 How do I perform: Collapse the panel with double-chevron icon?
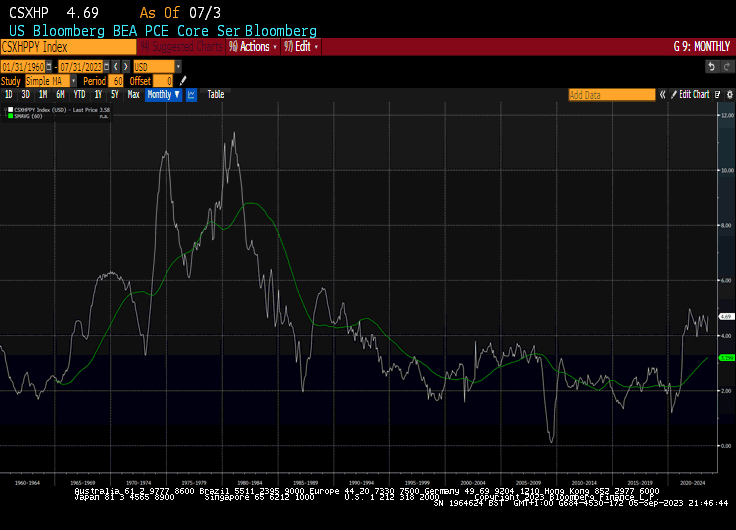[x=662, y=94]
